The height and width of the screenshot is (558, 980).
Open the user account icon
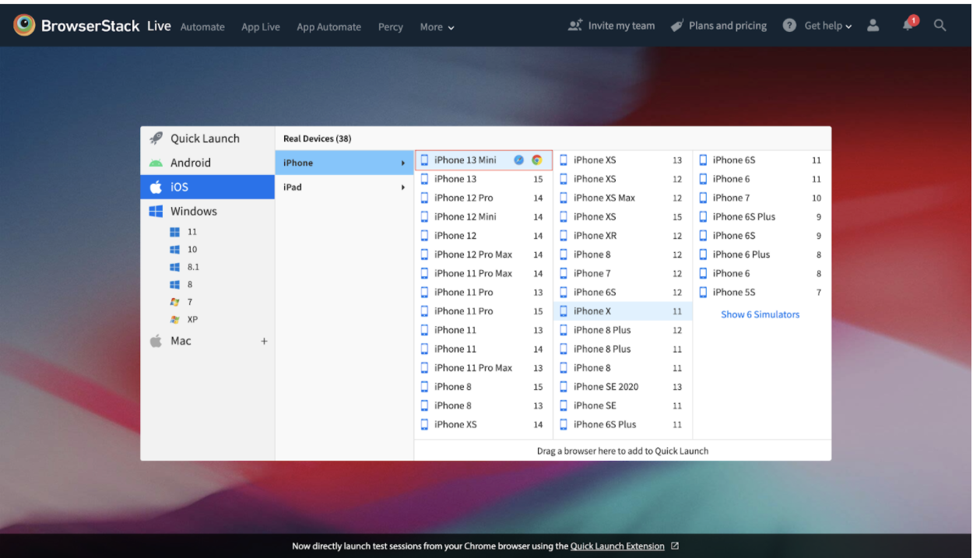click(x=873, y=26)
